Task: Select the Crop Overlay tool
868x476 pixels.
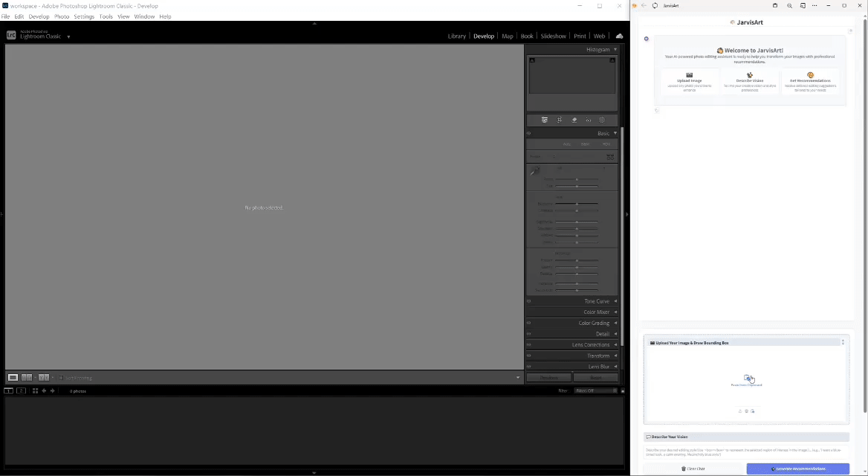Action: (560, 120)
